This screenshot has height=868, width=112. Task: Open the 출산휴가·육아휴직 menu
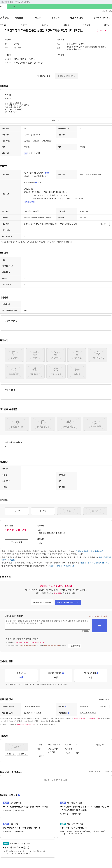pos(102,18)
